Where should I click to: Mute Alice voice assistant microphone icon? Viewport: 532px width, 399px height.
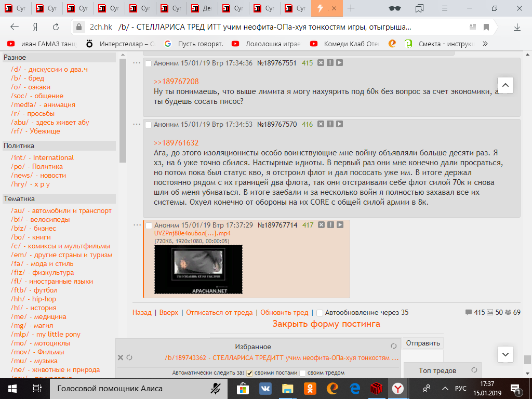(215, 389)
